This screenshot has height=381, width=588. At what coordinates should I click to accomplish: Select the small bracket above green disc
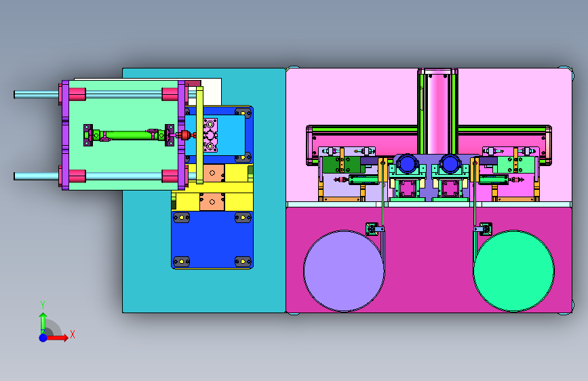pos(484,228)
